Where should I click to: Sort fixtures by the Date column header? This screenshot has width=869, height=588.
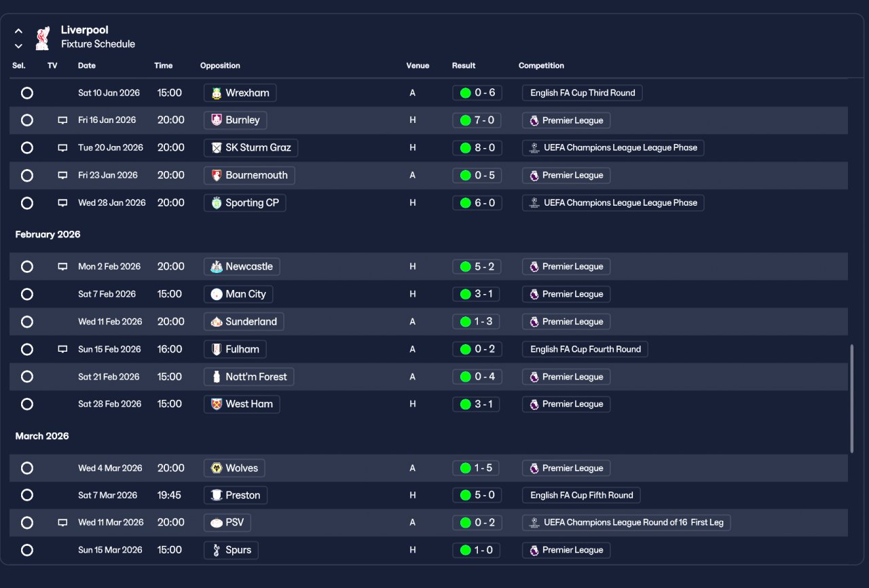[x=87, y=66]
